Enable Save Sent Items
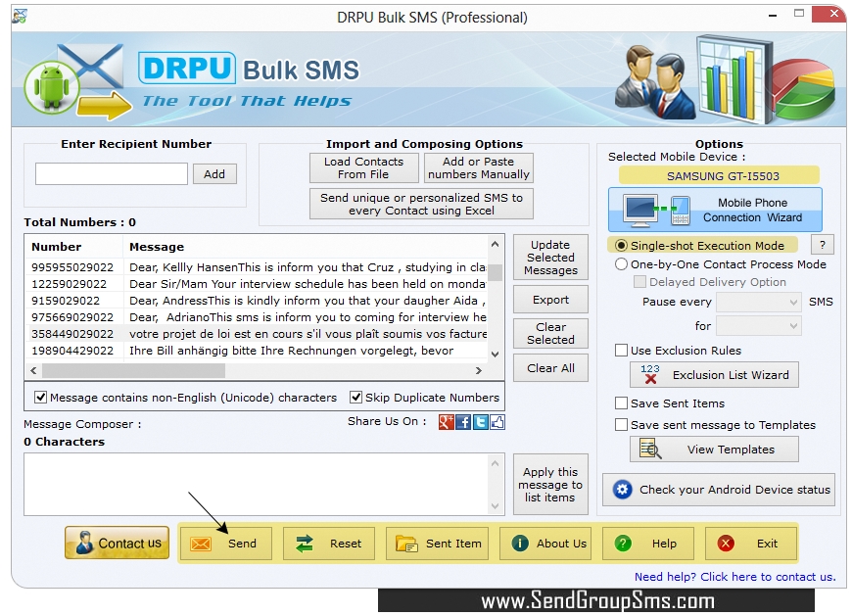Viewport: 852px width, 616px height. [621, 403]
